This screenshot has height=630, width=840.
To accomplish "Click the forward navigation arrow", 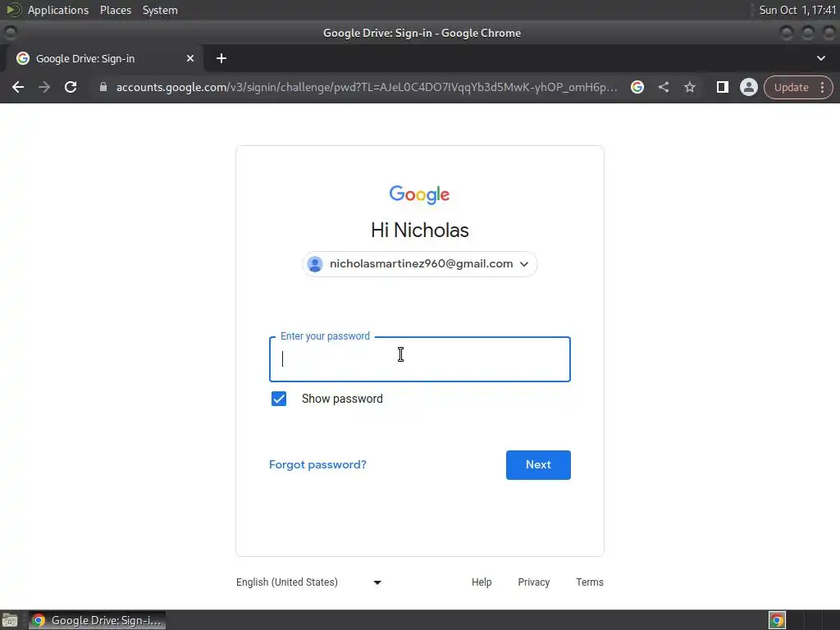I will click(44, 87).
